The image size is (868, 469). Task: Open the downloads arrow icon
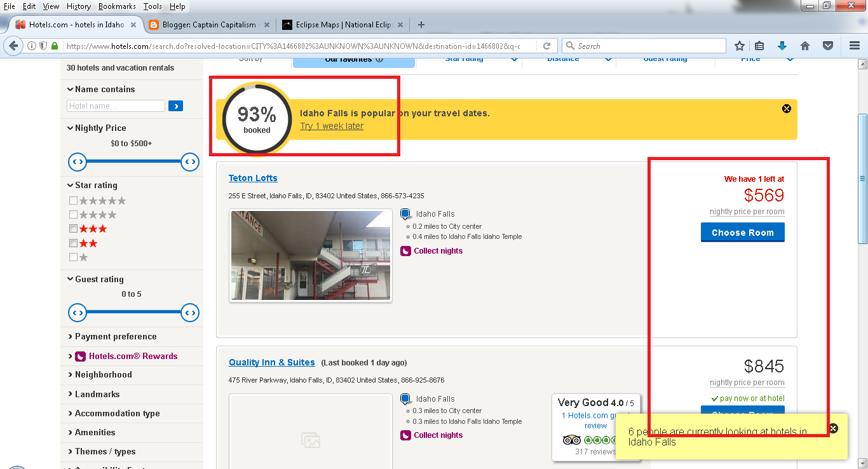click(782, 46)
